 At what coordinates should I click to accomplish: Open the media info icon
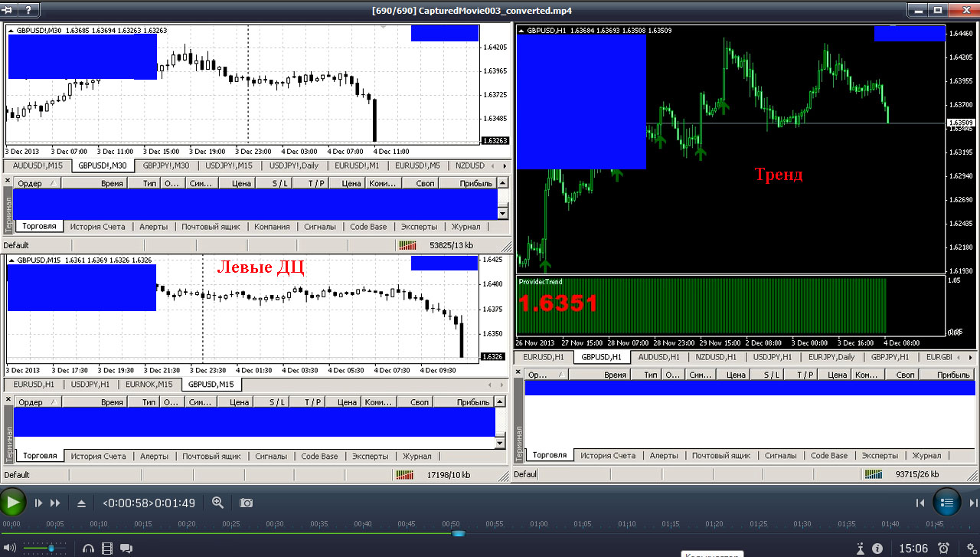877,548
